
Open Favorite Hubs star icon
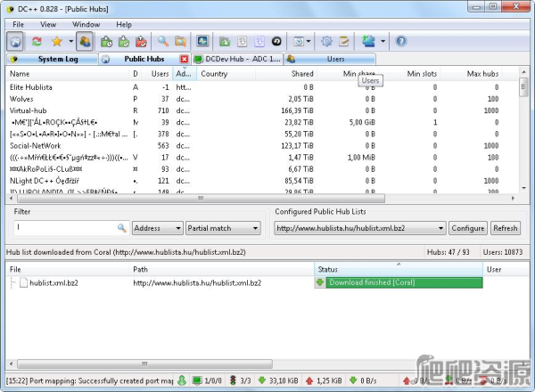click(x=56, y=41)
